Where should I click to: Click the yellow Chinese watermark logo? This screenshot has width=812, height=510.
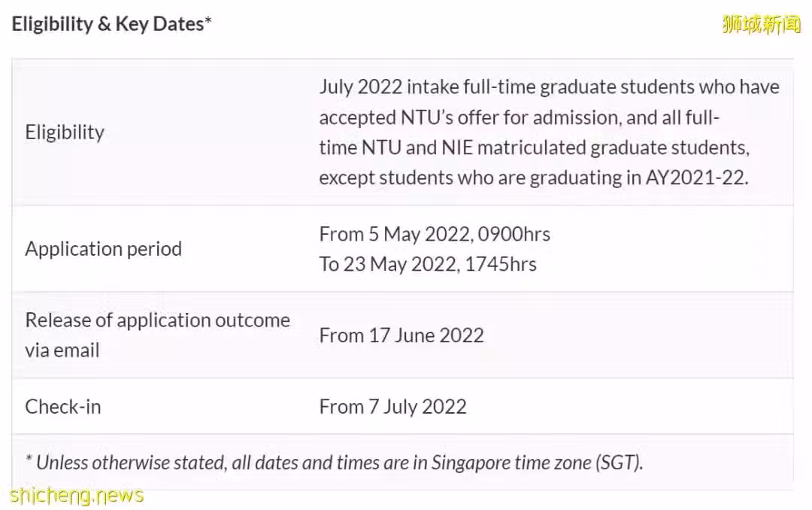point(761,24)
